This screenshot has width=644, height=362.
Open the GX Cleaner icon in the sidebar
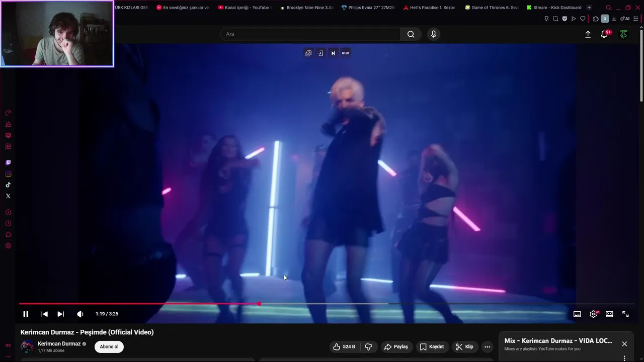click(x=8, y=124)
